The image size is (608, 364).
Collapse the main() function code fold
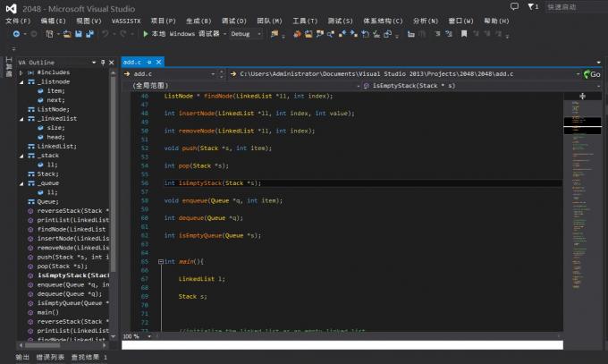(x=159, y=261)
